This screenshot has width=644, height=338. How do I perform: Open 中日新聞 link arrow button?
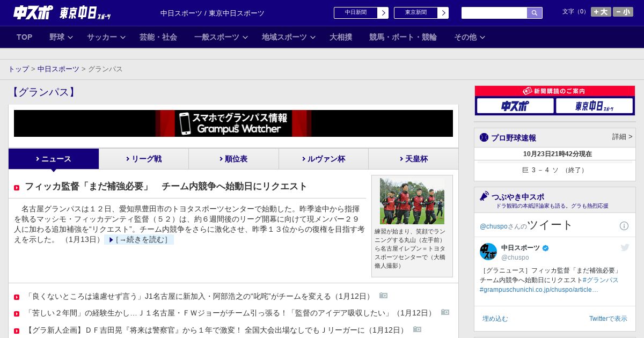click(383, 13)
